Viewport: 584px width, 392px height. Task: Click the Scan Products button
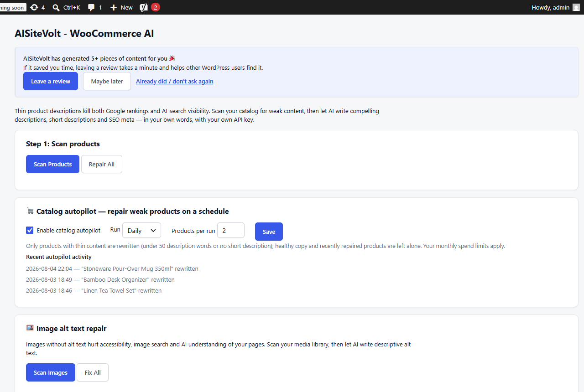click(x=52, y=164)
